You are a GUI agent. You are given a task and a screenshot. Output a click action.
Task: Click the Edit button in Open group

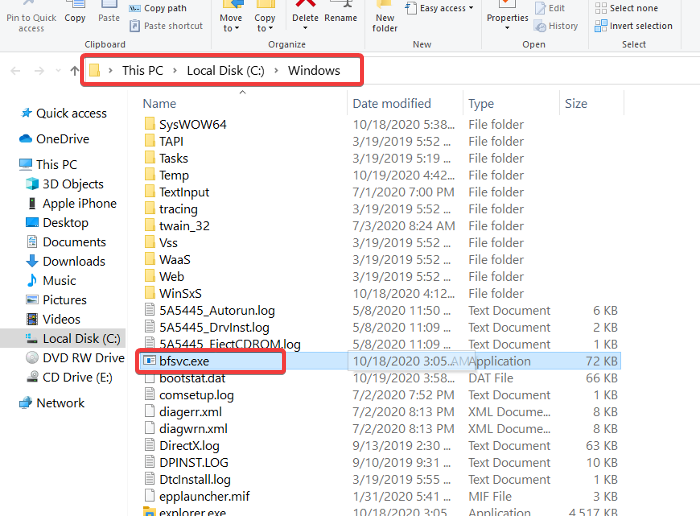tap(550, 8)
